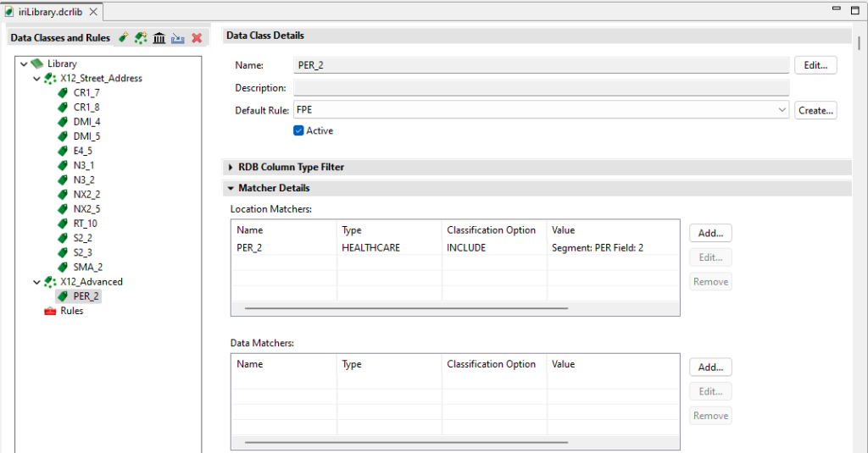
Task: Maximize the editor pane
Action: coord(855,10)
